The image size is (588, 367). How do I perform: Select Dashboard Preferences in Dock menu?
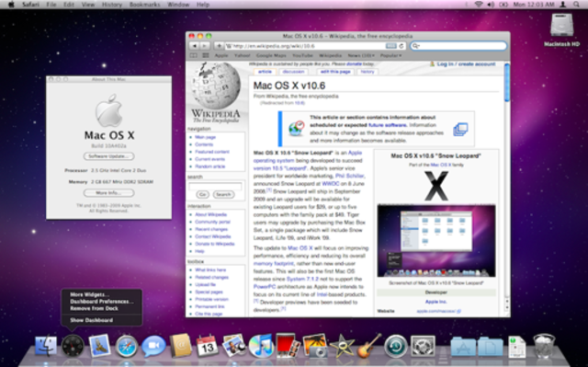tap(102, 302)
